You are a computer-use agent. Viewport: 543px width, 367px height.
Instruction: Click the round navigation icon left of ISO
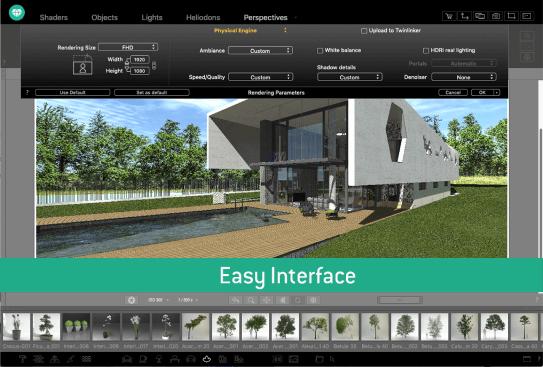[132, 300]
